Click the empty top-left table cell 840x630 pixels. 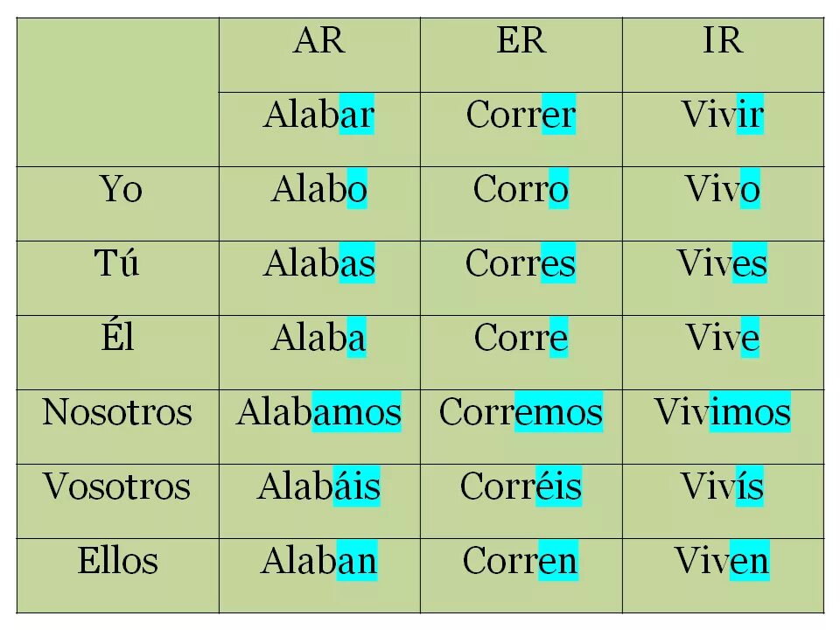click(118, 92)
